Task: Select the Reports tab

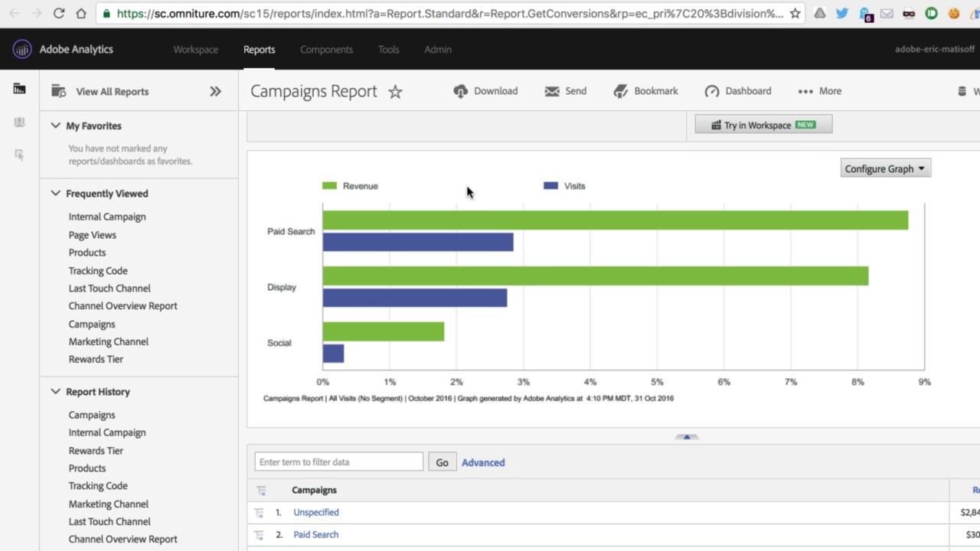Action: click(259, 49)
